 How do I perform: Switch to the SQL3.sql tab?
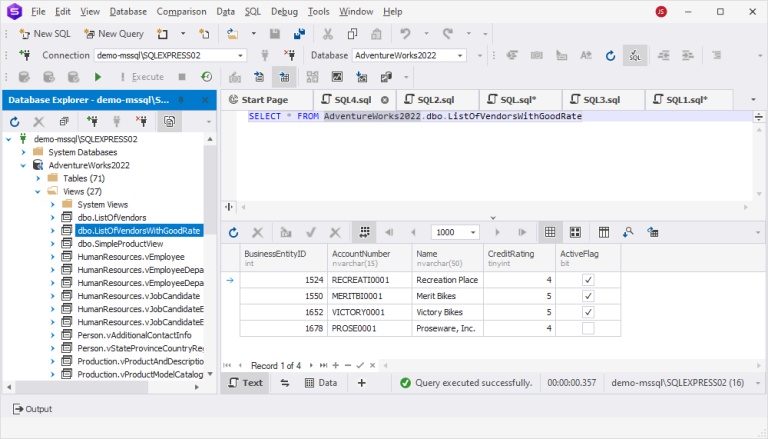[601, 100]
